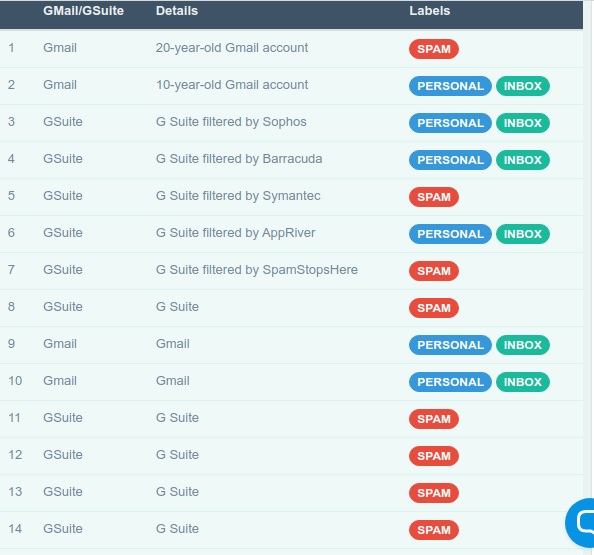The width and height of the screenshot is (594, 555).
Task: Click the Details column header
Action: pos(177,11)
